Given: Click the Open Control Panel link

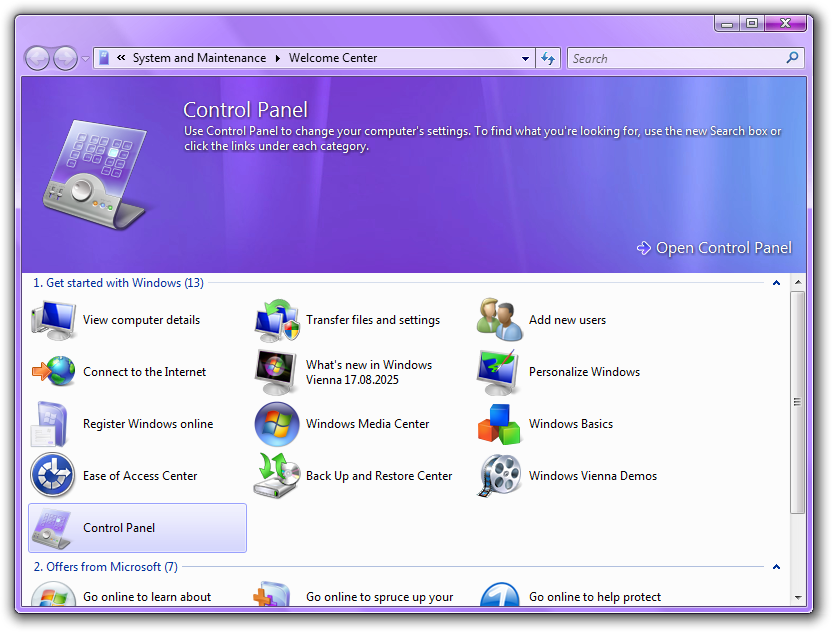Looking at the screenshot, I should click(x=714, y=248).
